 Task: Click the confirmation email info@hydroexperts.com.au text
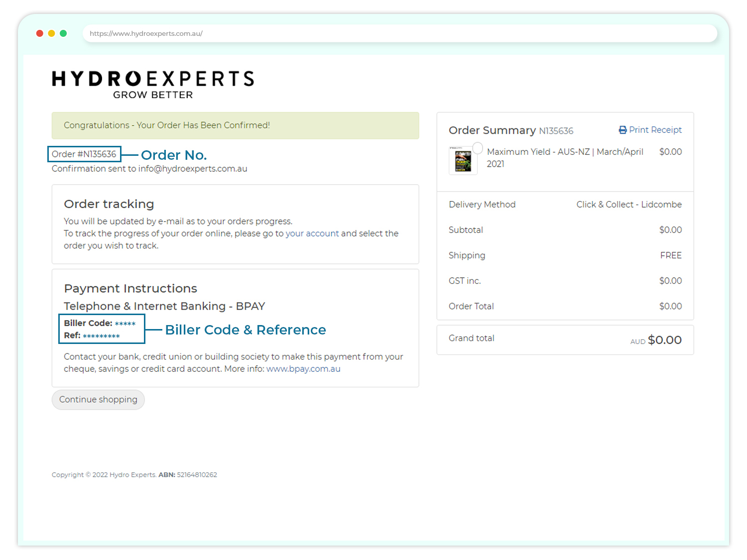(x=193, y=169)
